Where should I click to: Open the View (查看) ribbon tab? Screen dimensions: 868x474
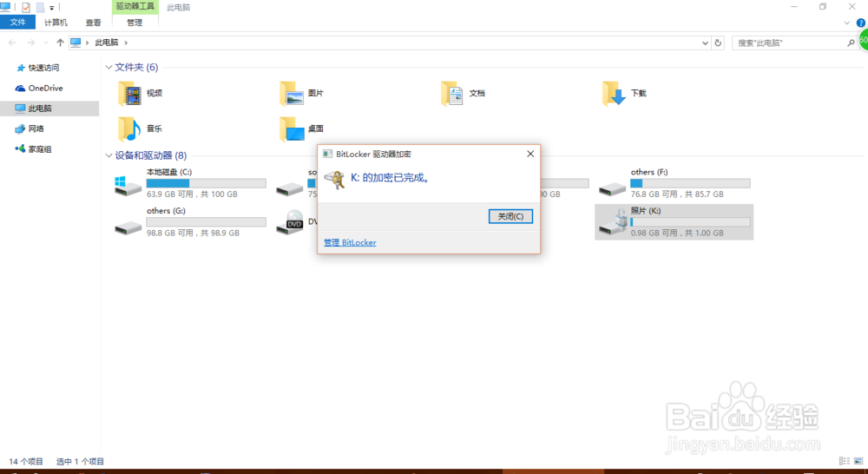click(94, 23)
